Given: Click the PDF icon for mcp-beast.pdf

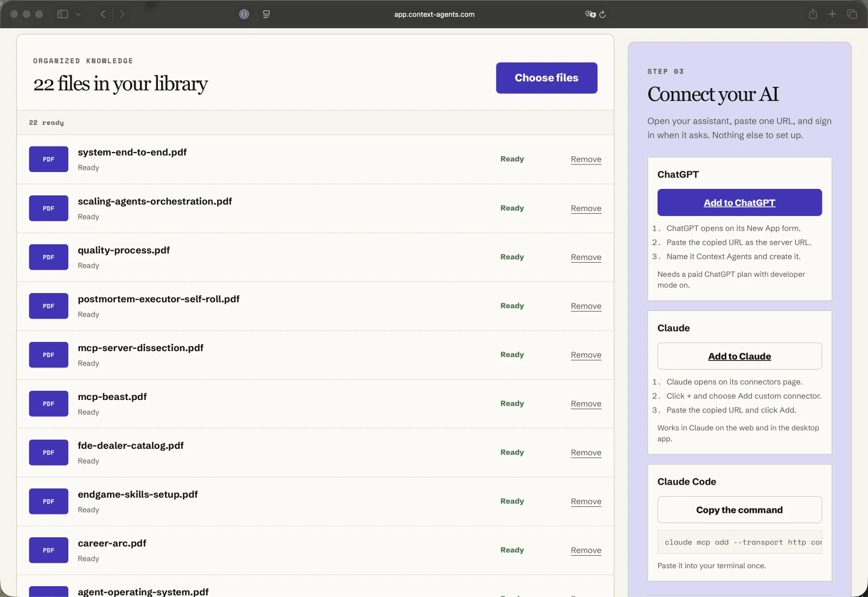Looking at the screenshot, I should pyautogui.click(x=49, y=404).
